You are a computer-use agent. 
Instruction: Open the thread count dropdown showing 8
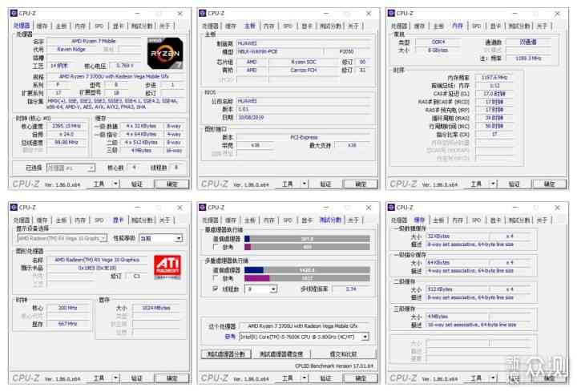(260, 289)
